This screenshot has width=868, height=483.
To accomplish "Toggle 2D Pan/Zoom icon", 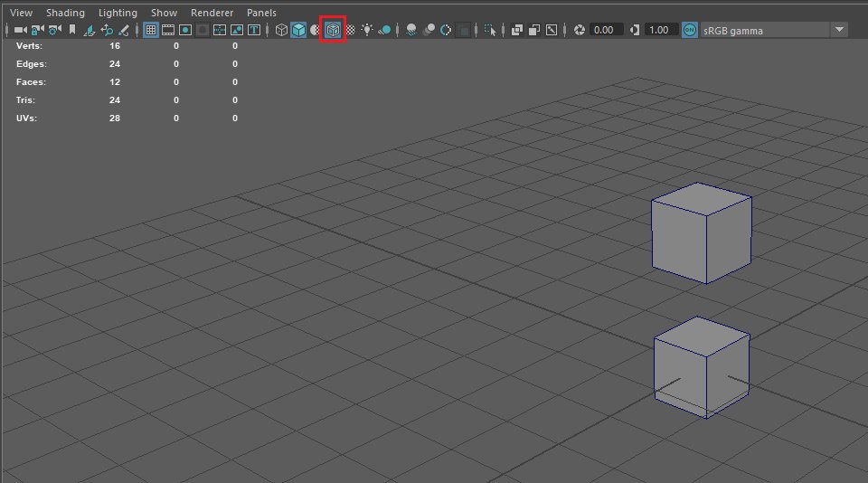I will point(107,30).
